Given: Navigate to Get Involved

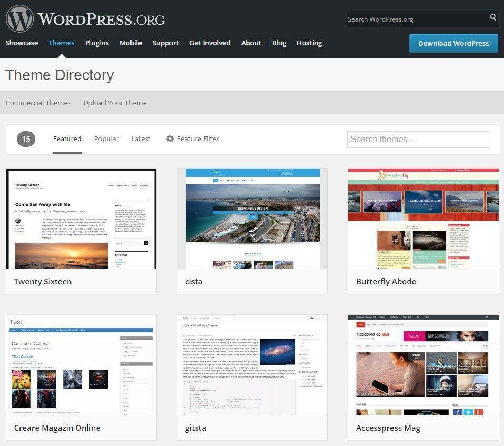Looking at the screenshot, I should (x=210, y=43).
